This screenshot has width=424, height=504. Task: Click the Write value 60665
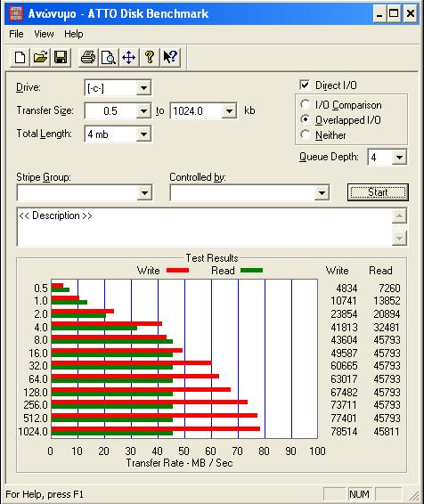tap(344, 366)
